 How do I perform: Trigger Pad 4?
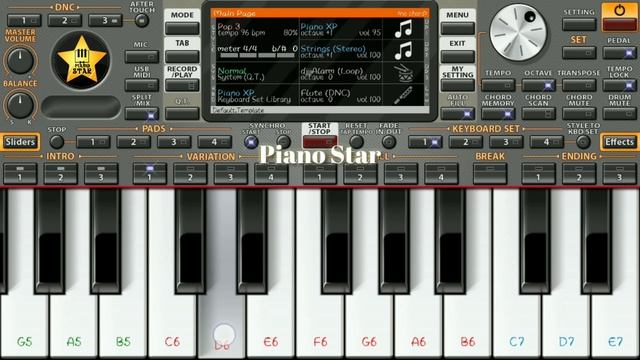pyautogui.click(x=214, y=142)
